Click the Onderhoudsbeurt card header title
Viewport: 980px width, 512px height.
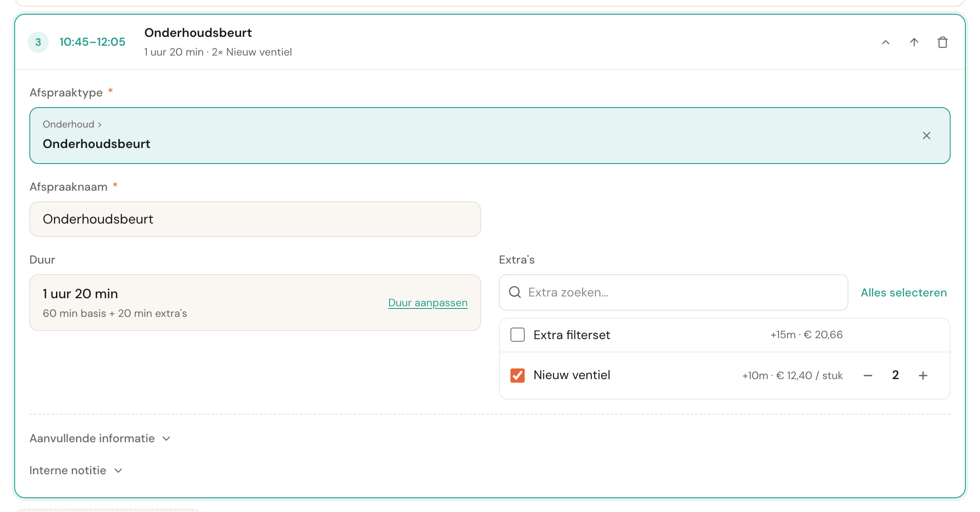coord(198,32)
